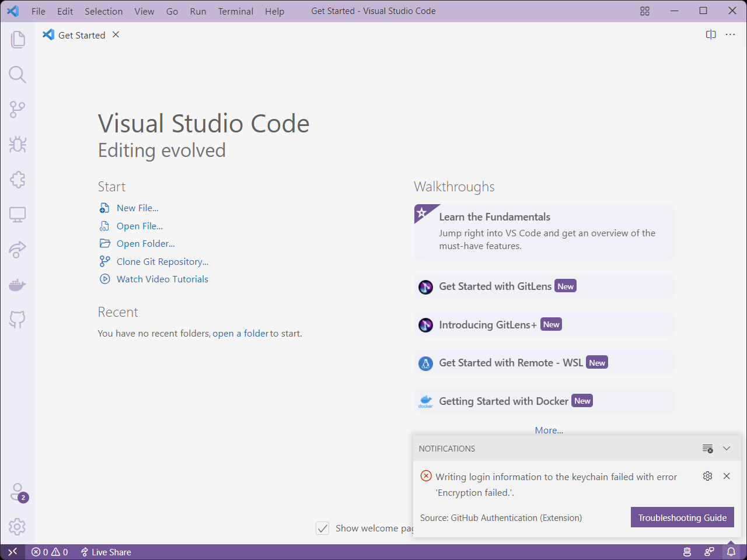Select the Get Started tab
Viewport: 747px width, 560px height.
(x=81, y=35)
